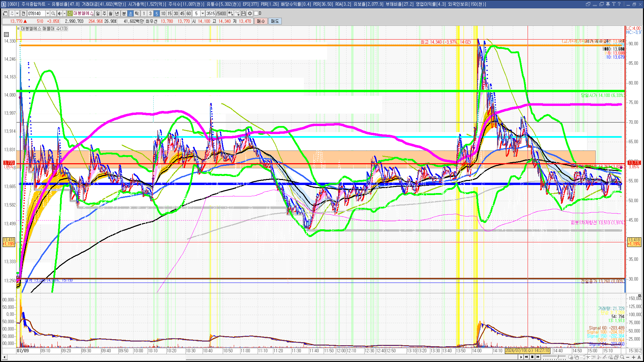Click the zoom in plus icon

pos(633,357)
